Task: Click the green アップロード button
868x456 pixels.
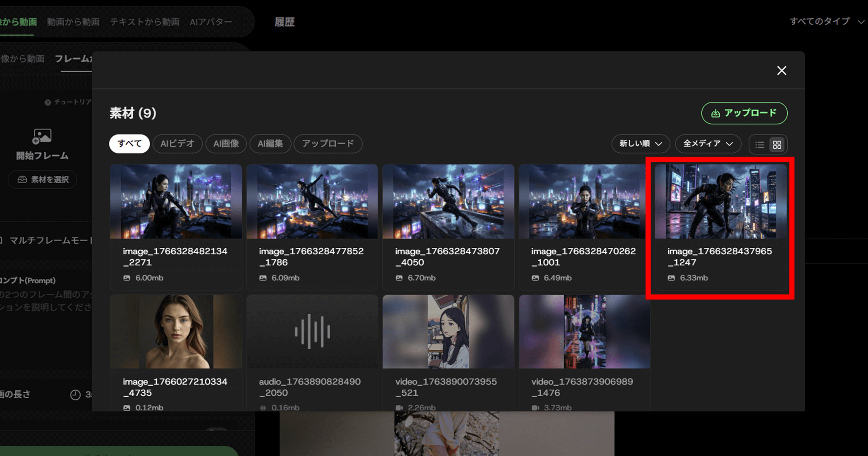Action: [744, 113]
